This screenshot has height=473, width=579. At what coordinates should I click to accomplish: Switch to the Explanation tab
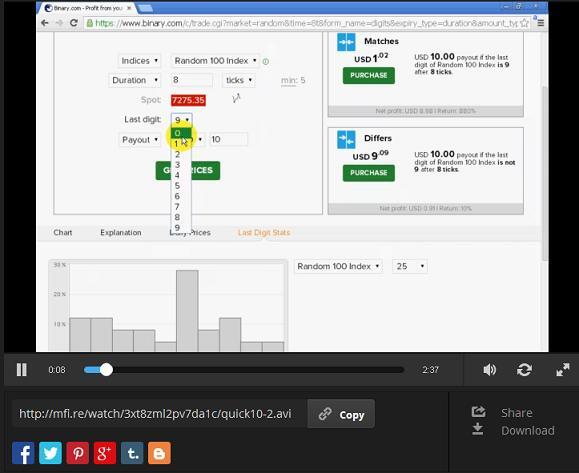pos(121,233)
